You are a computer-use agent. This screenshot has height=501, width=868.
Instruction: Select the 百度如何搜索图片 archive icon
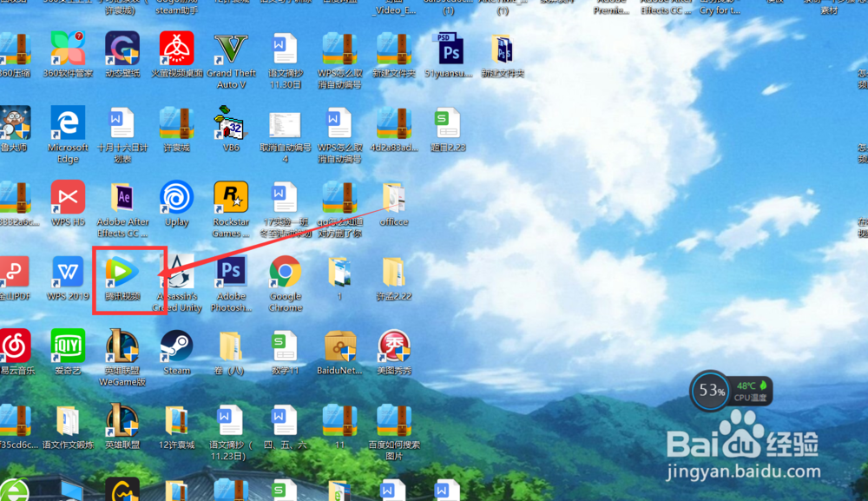point(393,419)
